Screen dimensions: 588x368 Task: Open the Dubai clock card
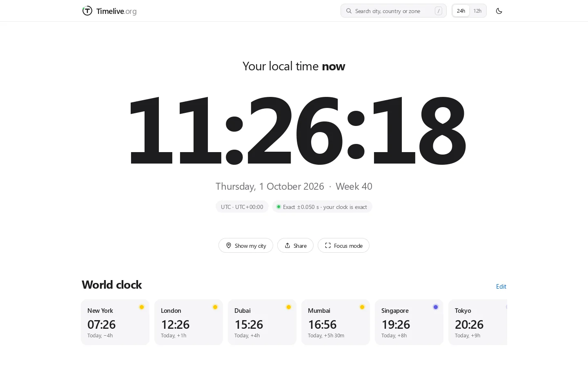[x=262, y=322]
